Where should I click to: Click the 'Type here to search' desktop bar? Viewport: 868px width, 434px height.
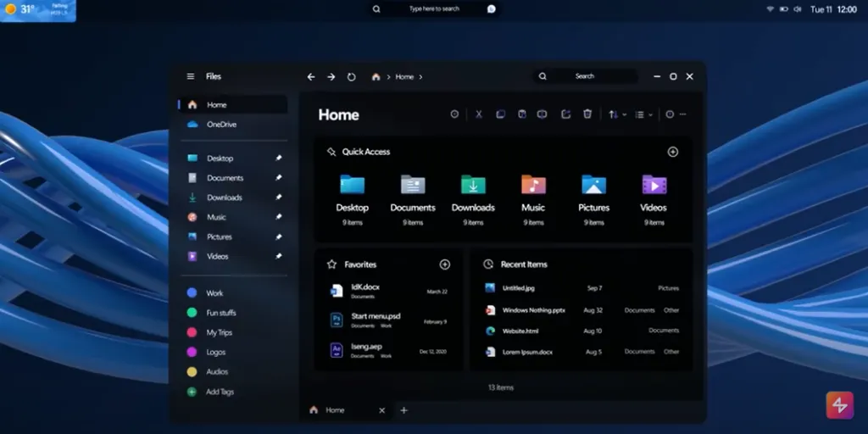coord(434,8)
